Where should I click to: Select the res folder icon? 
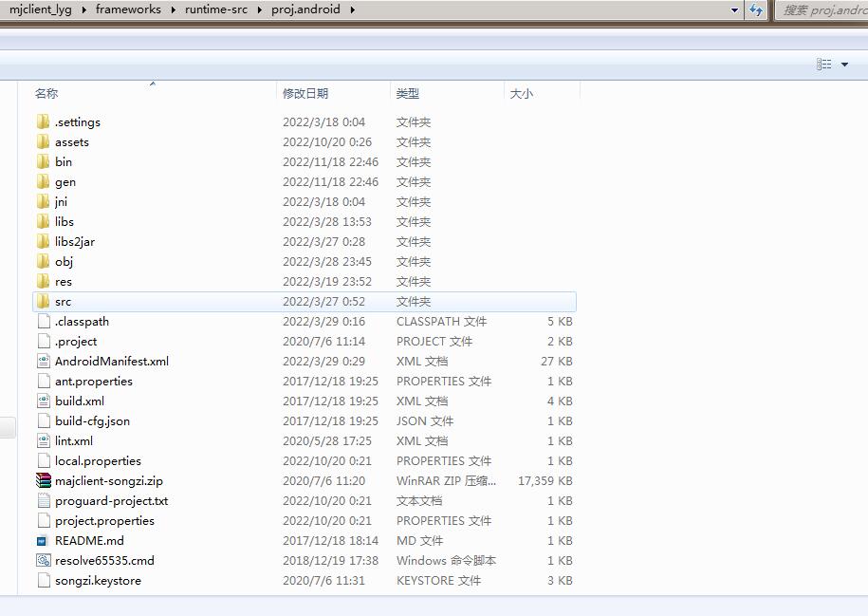coord(44,281)
